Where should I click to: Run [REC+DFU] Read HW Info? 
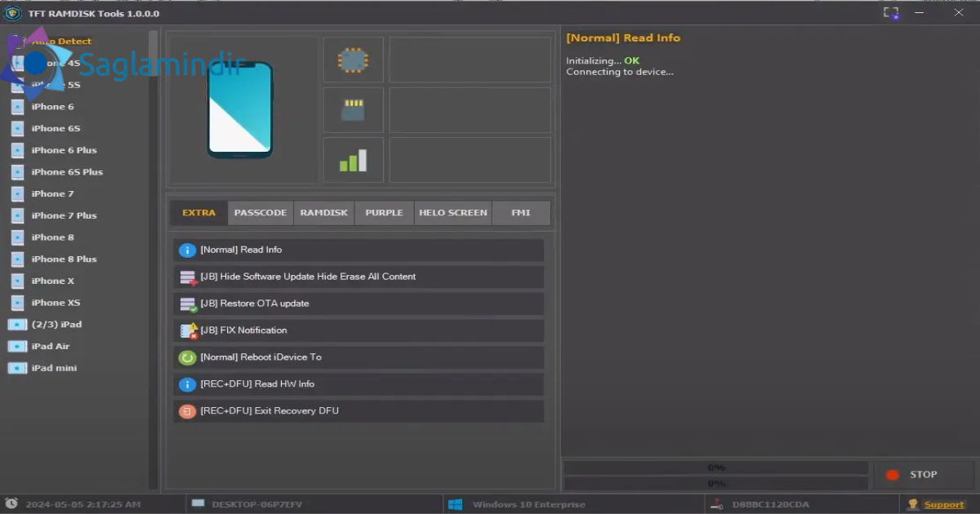359,384
